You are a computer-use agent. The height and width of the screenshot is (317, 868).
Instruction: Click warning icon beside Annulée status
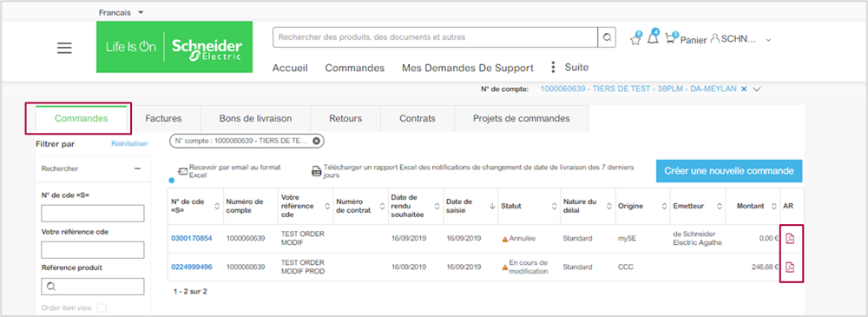coord(505,239)
